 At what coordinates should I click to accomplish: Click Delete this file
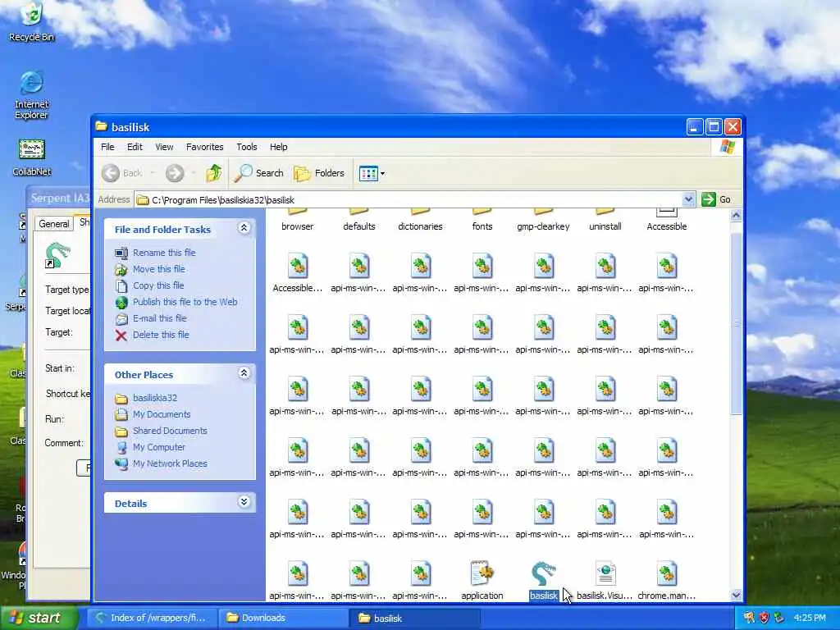click(161, 335)
